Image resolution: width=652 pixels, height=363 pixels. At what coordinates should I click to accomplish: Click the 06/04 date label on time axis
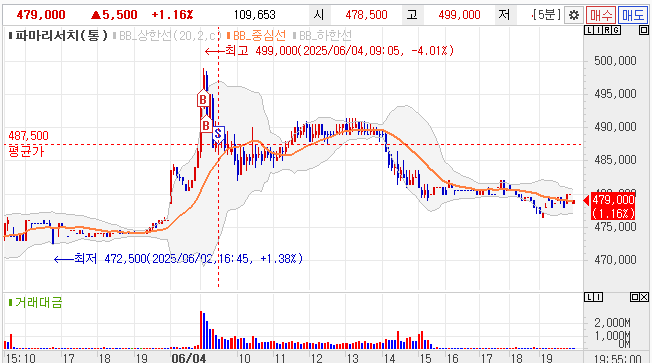tap(188, 358)
